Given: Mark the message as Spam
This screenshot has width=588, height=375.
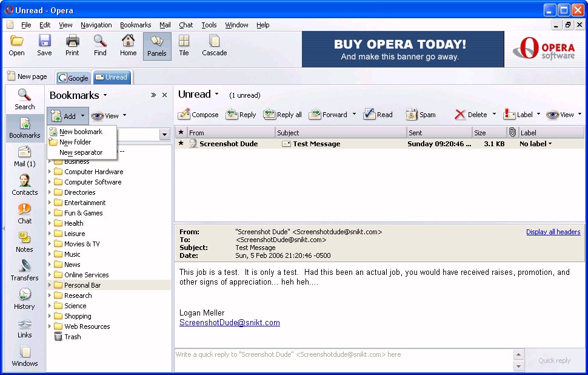Looking at the screenshot, I should 420,115.
